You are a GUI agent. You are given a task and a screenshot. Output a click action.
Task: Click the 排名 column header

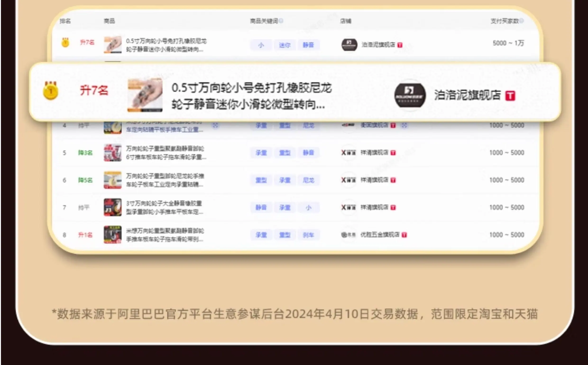point(65,21)
